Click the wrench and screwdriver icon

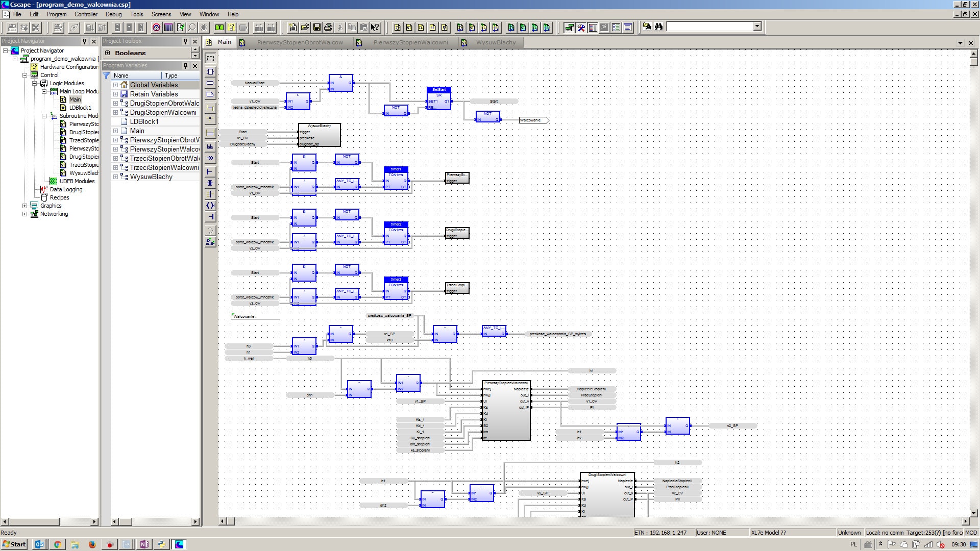point(581,27)
